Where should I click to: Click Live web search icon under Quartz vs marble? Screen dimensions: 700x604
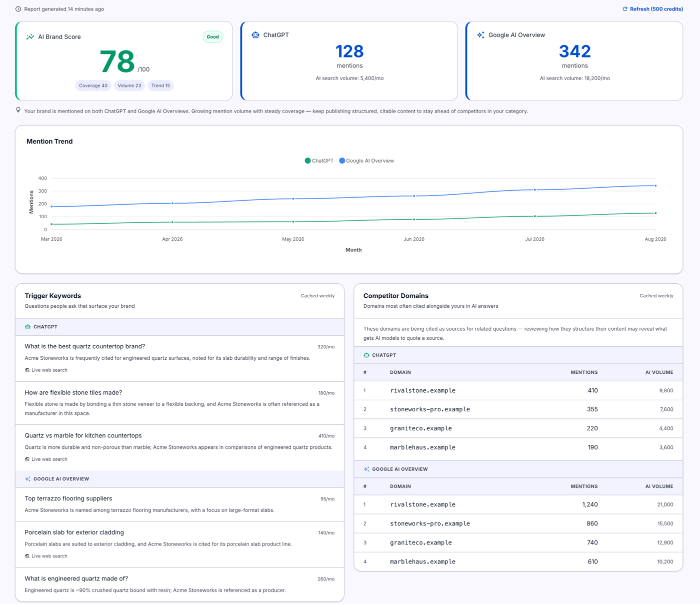[x=27, y=459]
